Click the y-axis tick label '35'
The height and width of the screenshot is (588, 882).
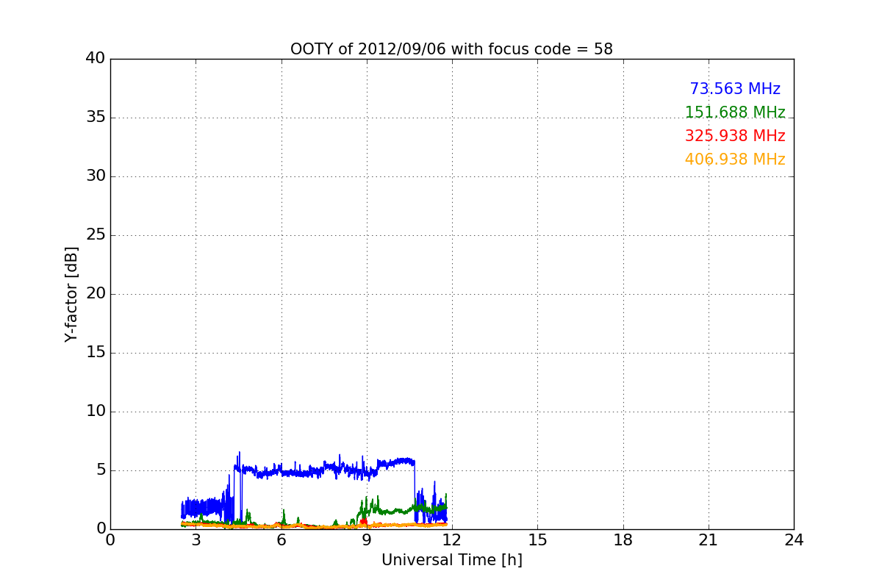(x=96, y=118)
